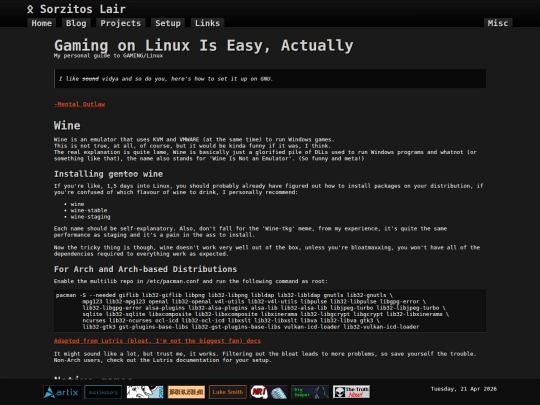Click the For Arch and Arch-based Distributions heading
This screenshot has width=540, height=405.
point(145,269)
